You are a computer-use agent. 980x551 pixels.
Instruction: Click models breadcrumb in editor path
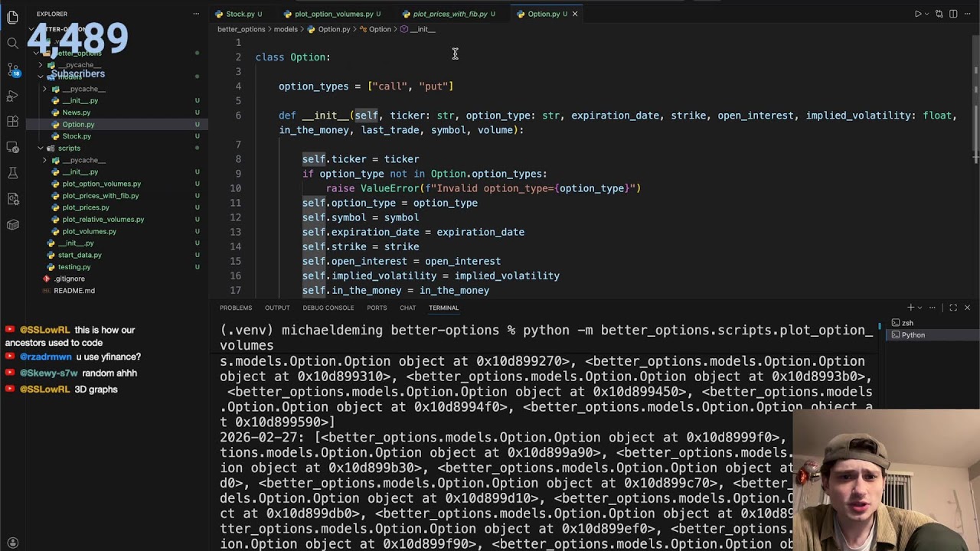coord(286,29)
